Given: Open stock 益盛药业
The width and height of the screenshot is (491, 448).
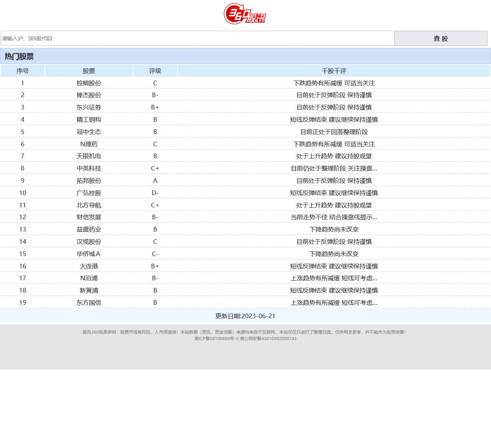Looking at the screenshot, I should click(89, 229).
